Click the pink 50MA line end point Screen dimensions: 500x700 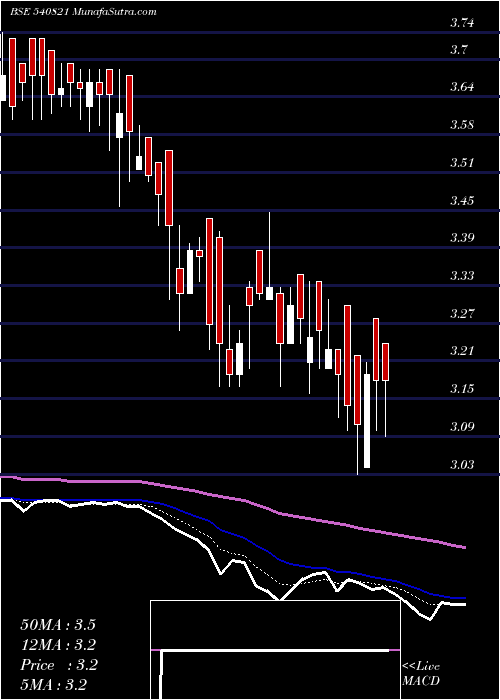465,547
